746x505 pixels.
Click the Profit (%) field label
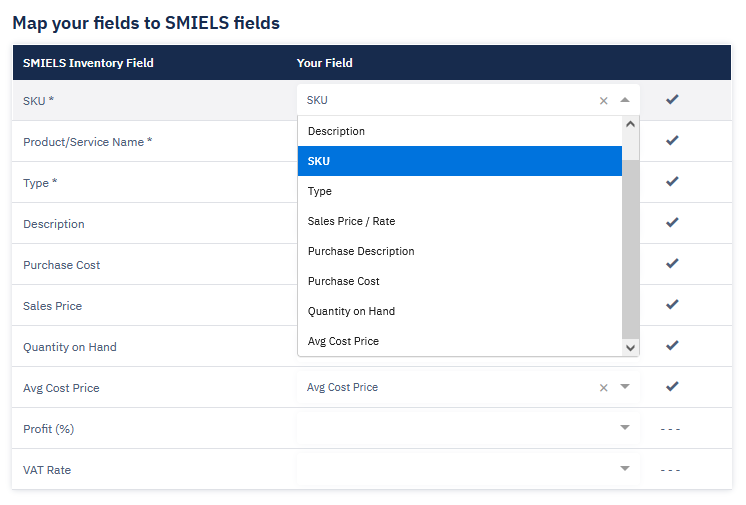point(49,429)
